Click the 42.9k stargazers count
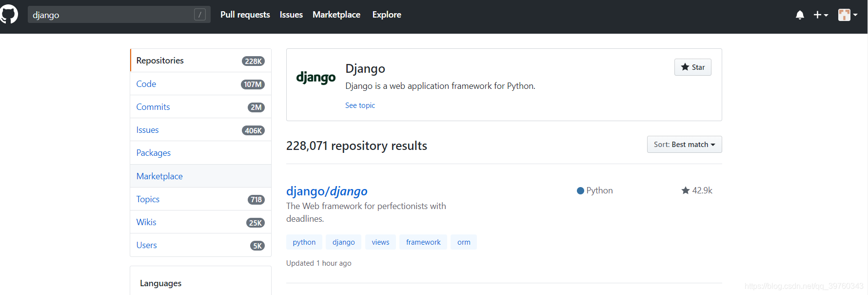Screen dimensions: 868x295 click(x=697, y=190)
